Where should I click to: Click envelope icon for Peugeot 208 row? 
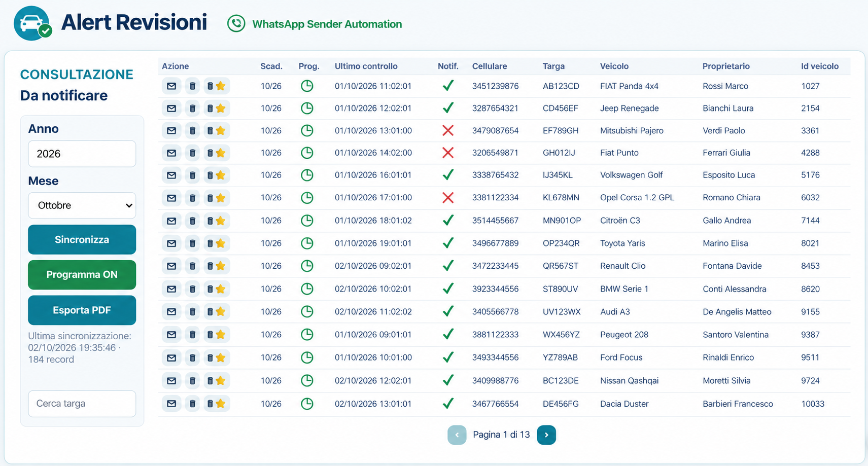point(171,335)
